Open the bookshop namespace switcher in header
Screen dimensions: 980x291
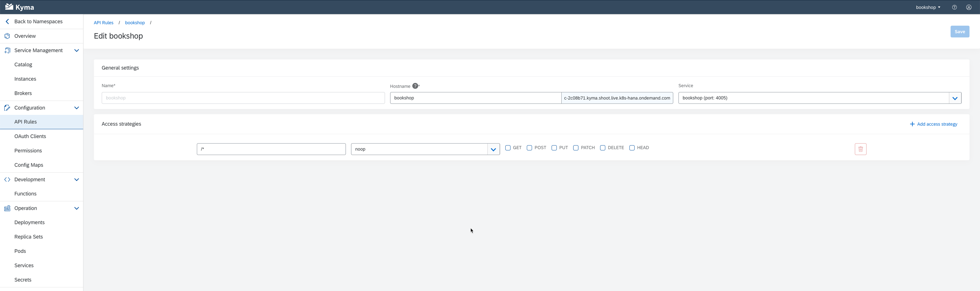pos(928,7)
